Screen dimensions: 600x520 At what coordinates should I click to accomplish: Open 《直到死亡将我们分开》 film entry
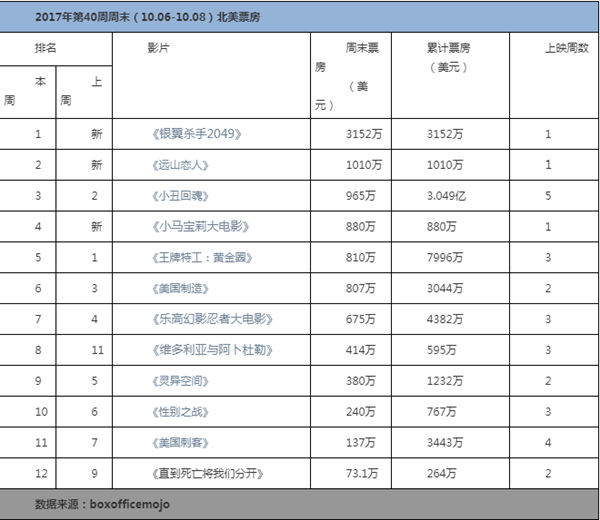(209, 473)
